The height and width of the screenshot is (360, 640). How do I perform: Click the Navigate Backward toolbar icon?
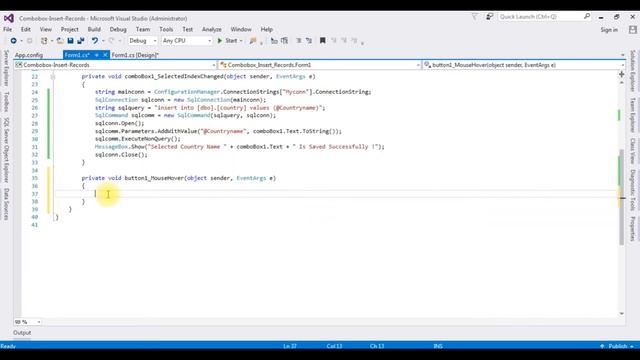pyautogui.click(x=13, y=40)
